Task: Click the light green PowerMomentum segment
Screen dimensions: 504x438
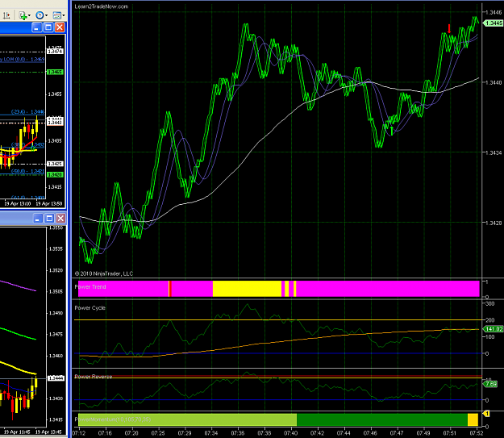Action: coord(187,420)
